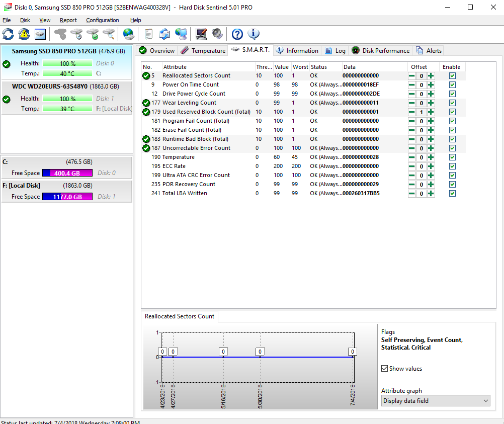Viewport: 504px width, 424px height.
Task: Click the blue info speech bubble icon
Action: click(x=254, y=34)
